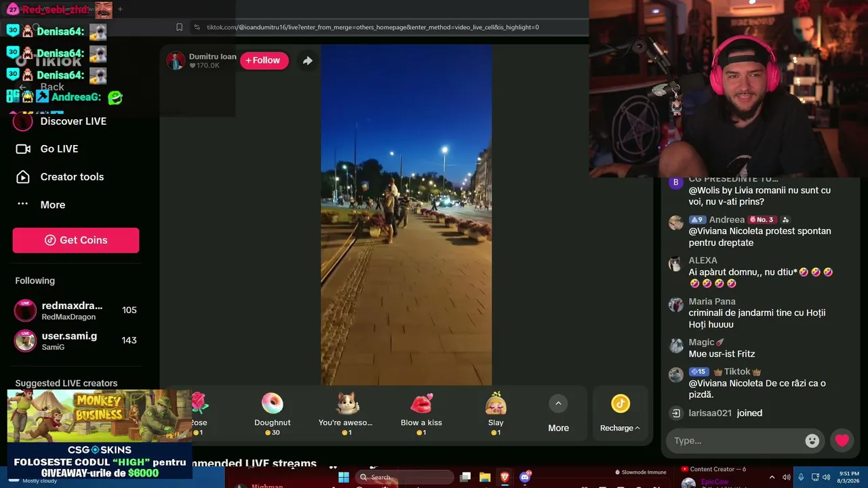Open redmaxdragon's live from Following
The height and width of the screenshot is (488, 868).
pyautogui.click(x=76, y=310)
